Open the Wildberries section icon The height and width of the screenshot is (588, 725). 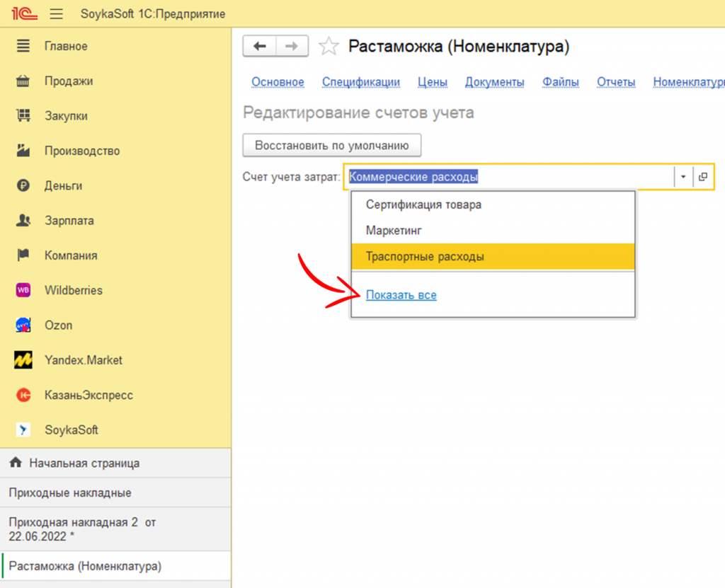(x=23, y=290)
